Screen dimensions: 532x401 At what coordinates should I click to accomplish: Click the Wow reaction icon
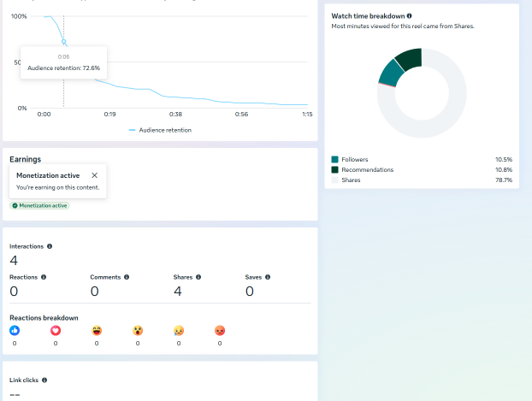click(x=138, y=330)
